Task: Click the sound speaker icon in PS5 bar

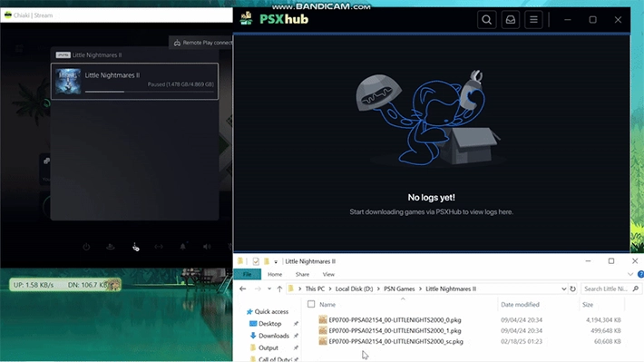Action: click(207, 247)
